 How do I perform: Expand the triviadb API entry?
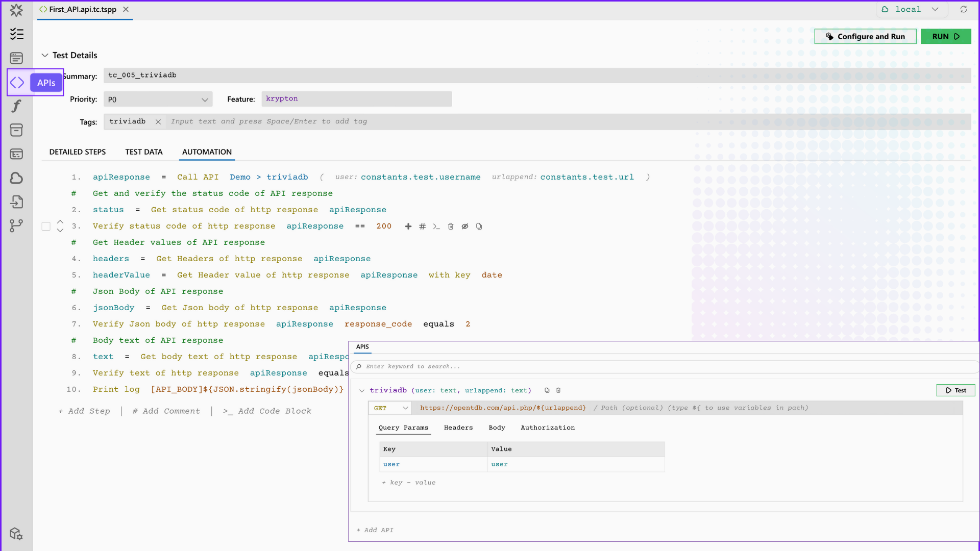pyautogui.click(x=363, y=390)
